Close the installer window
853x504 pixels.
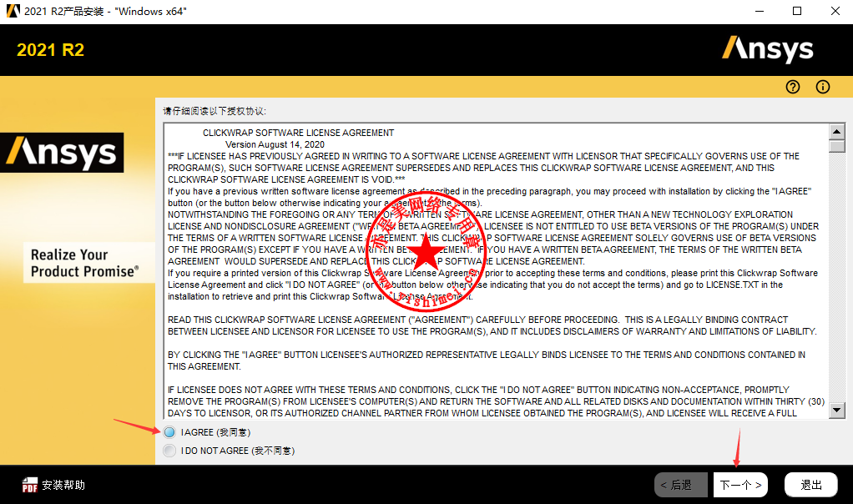835,11
